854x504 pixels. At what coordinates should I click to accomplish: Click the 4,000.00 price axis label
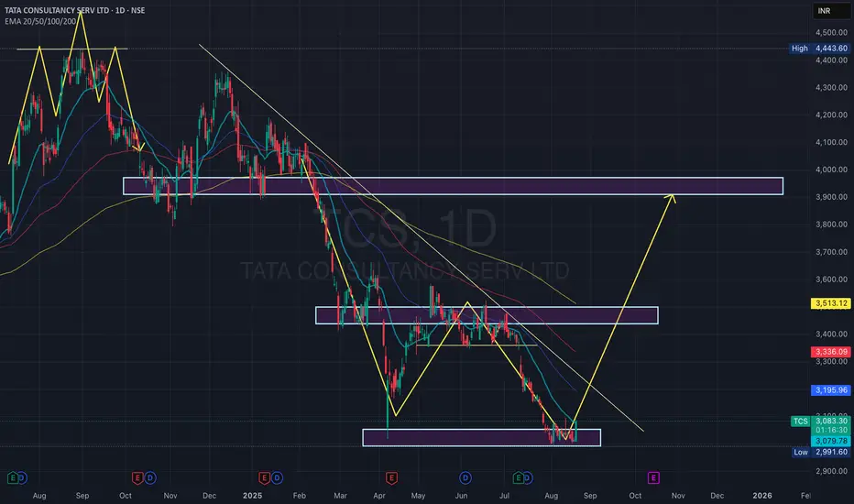point(831,170)
